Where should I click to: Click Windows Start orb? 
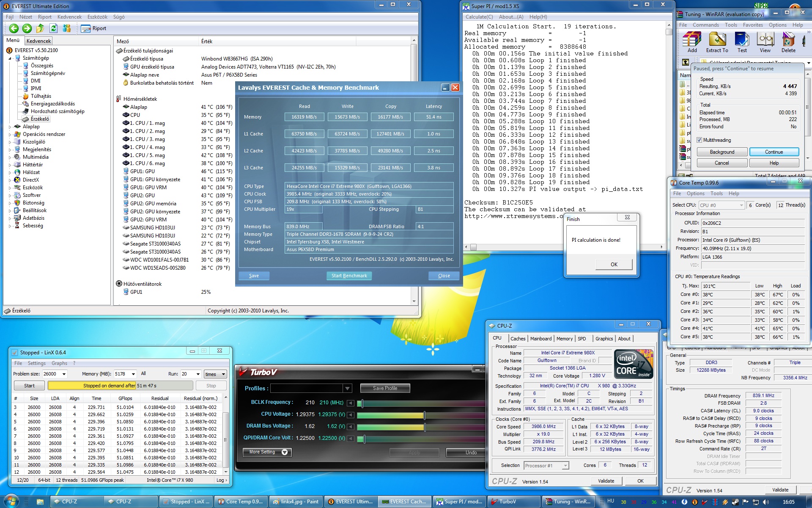(11, 501)
